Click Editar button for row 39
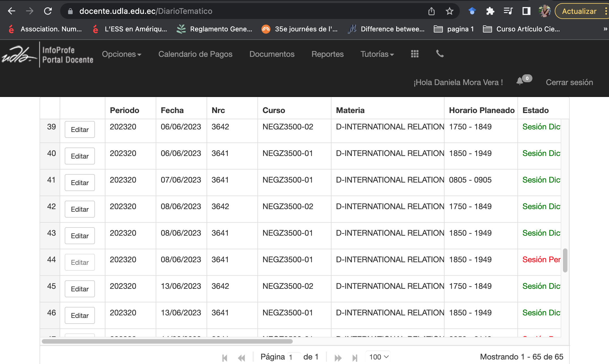609x364 pixels. tap(80, 130)
